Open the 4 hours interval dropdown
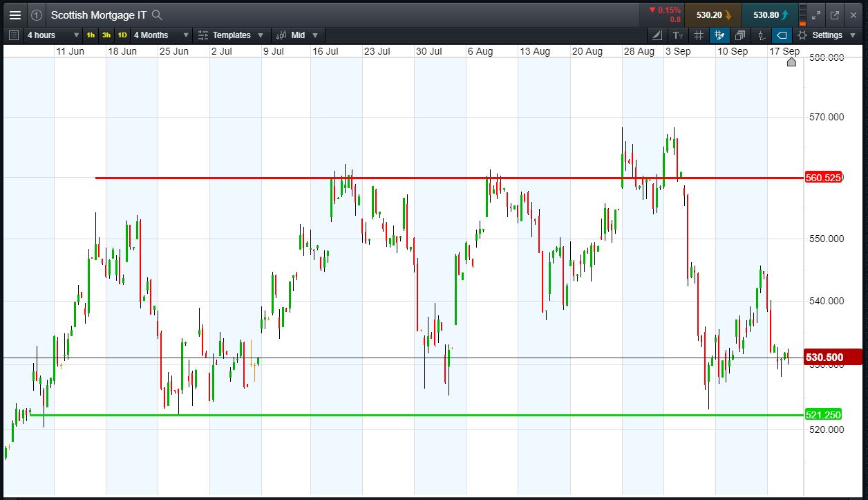The height and width of the screenshot is (500, 868). (53, 35)
